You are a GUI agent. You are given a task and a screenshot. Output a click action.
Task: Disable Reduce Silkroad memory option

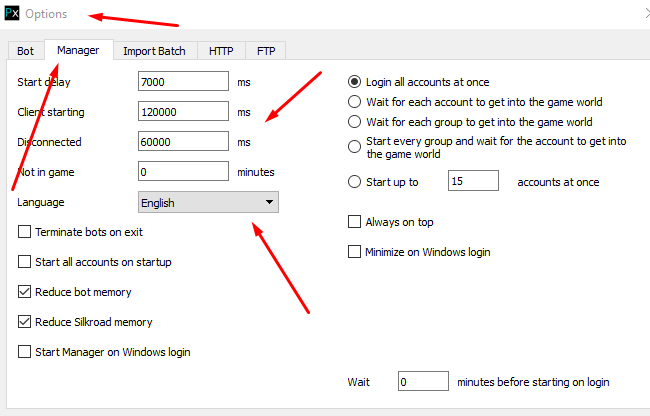(25, 322)
